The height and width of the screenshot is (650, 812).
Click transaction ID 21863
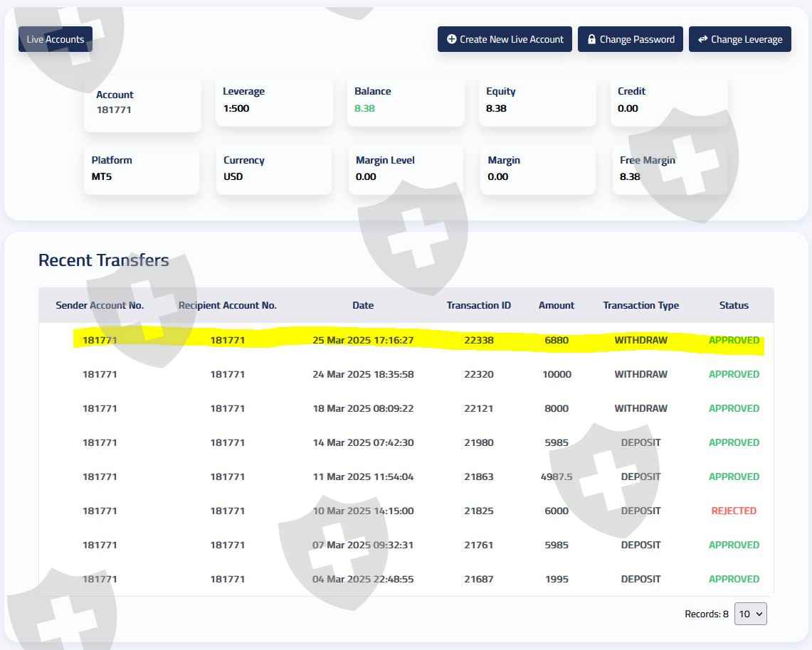point(478,476)
